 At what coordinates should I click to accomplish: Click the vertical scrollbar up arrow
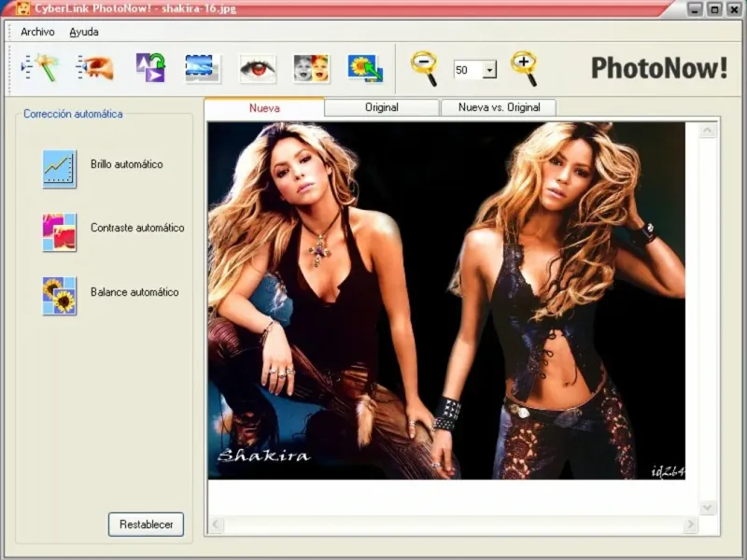click(x=708, y=131)
